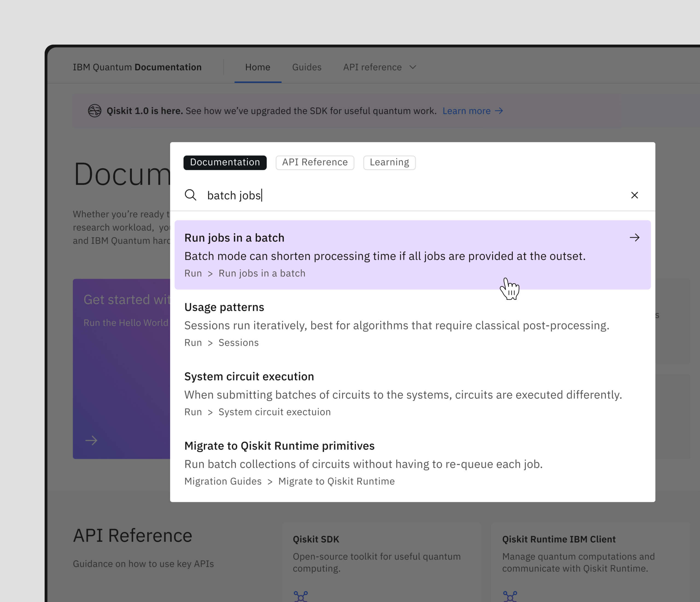The height and width of the screenshot is (602, 700).
Task: Click 'When submitting batches of circuits' description
Action: 403,395
